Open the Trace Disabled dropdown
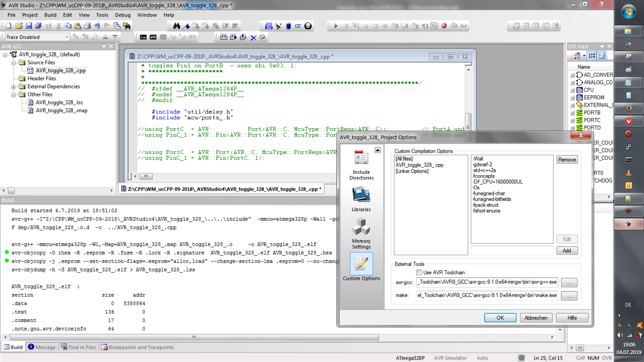The width and height of the screenshot is (644, 362). [67, 37]
